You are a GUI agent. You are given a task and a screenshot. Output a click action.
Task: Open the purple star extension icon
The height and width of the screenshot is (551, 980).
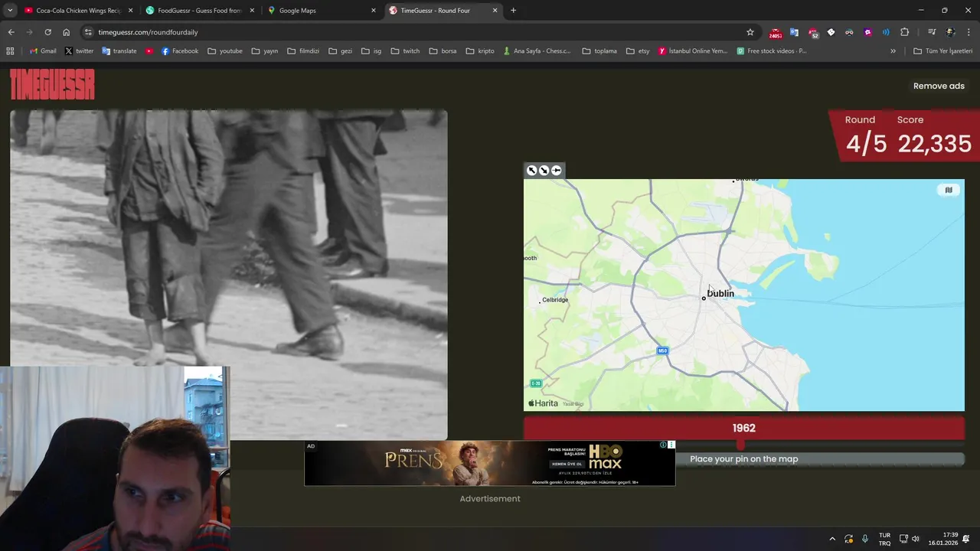[x=867, y=32]
